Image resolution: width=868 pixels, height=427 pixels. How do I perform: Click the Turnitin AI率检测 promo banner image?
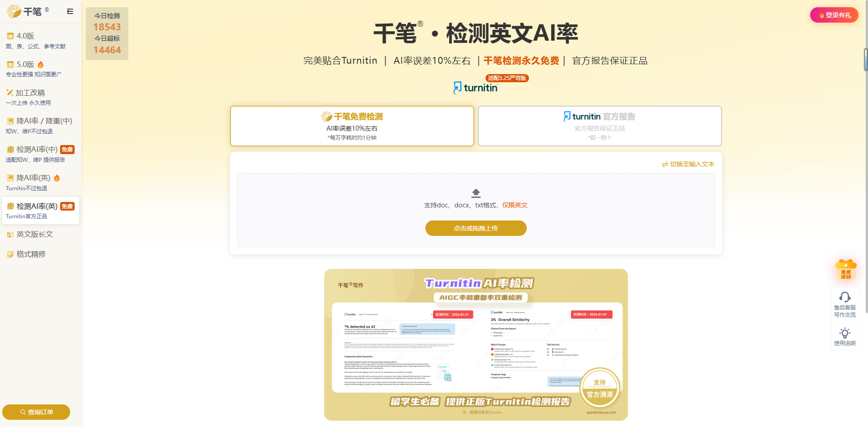pos(476,345)
